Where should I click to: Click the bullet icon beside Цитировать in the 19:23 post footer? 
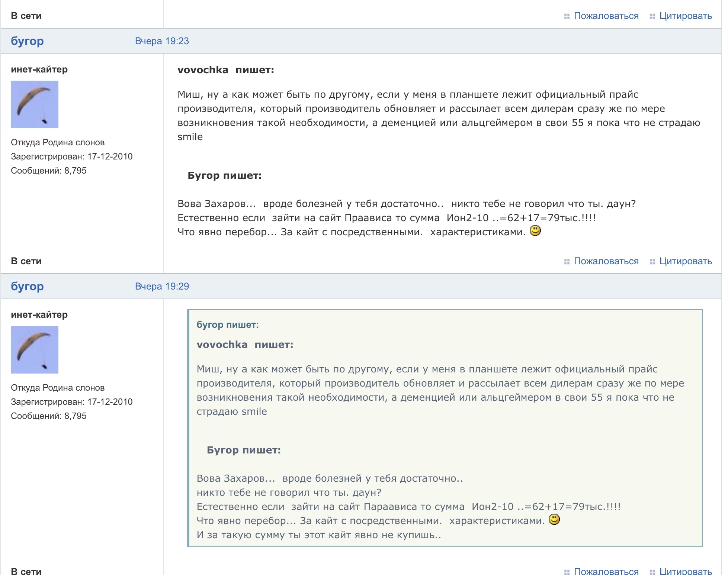point(652,262)
